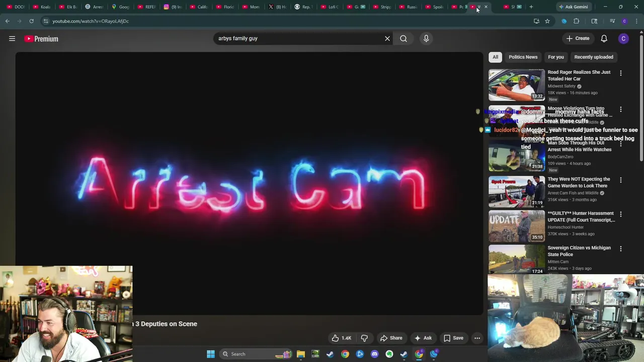Open Chrome profile avatar in toolbar
Image resolution: width=644 pixels, height=362 pixels.
(624, 21)
